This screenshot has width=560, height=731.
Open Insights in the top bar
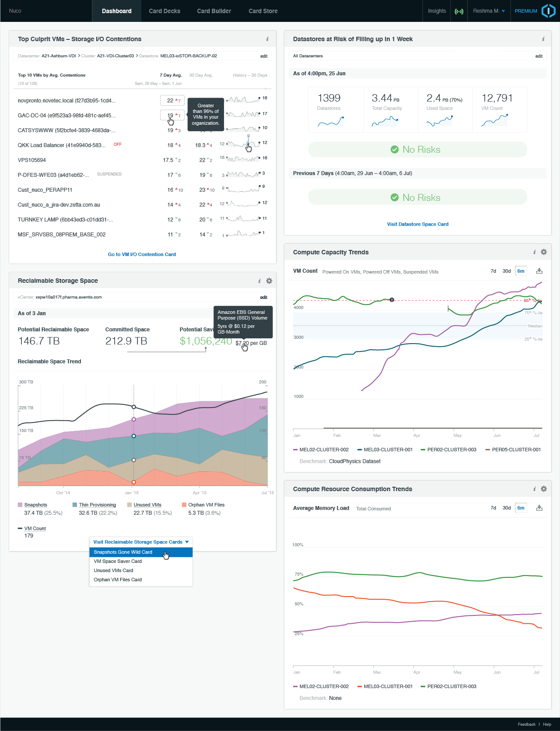(x=437, y=11)
